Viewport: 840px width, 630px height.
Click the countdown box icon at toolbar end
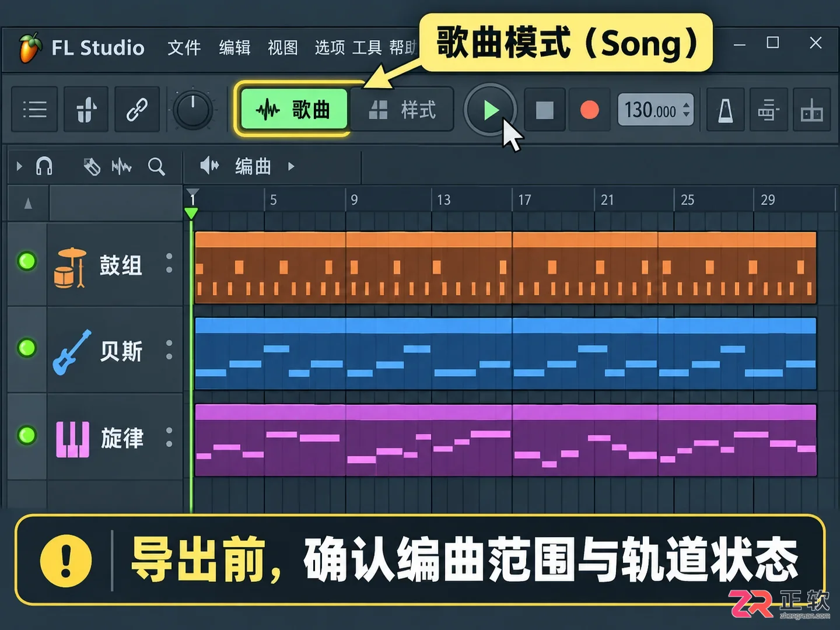click(x=811, y=110)
